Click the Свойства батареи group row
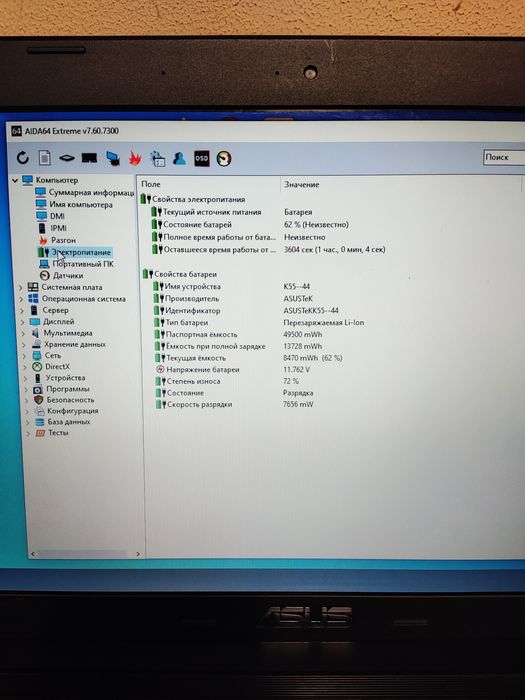Screen dimensions: 525x700 click(180, 274)
